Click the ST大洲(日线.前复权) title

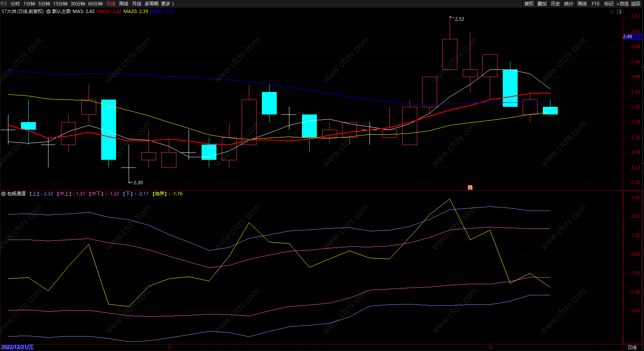(x=23, y=11)
